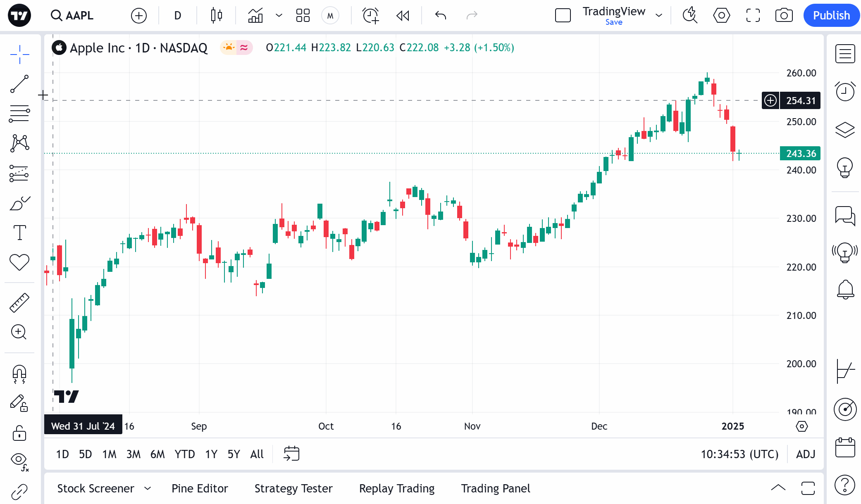Select the brush drawing tool
The image size is (861, 504).
pos(19,203)
